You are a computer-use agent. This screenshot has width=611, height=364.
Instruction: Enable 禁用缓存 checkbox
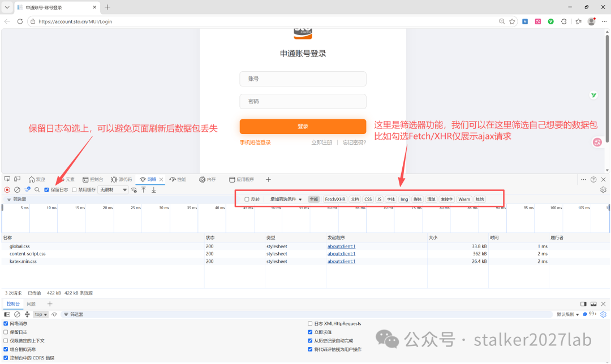point(74,190)
